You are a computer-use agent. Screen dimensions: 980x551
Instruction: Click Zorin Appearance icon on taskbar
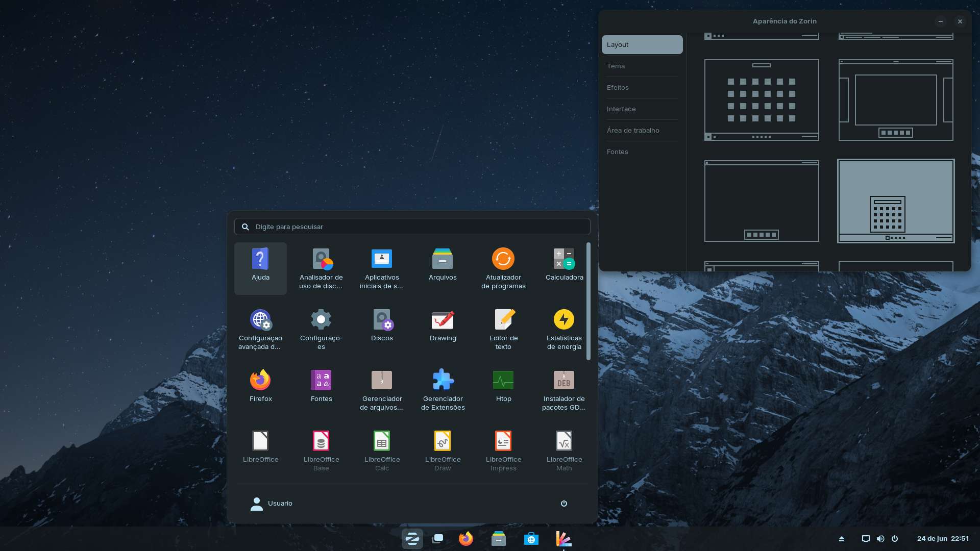coord(563,539)
